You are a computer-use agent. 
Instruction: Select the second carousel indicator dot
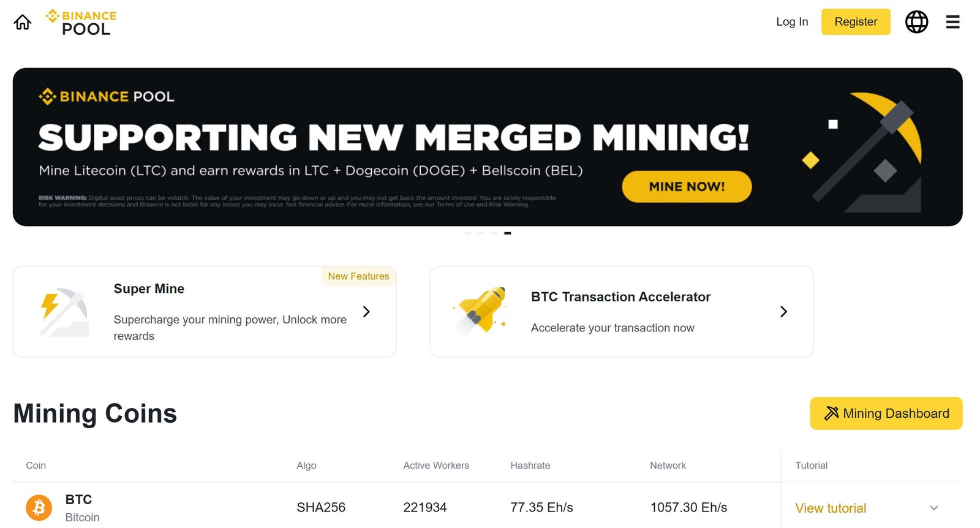tap(481, 233)
